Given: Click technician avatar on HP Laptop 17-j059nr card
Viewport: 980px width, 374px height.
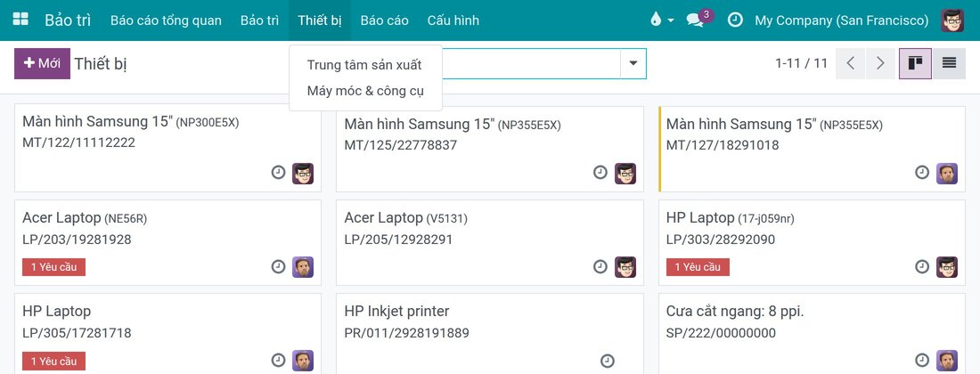Looking at the screenshot, I should pos(947,267).
